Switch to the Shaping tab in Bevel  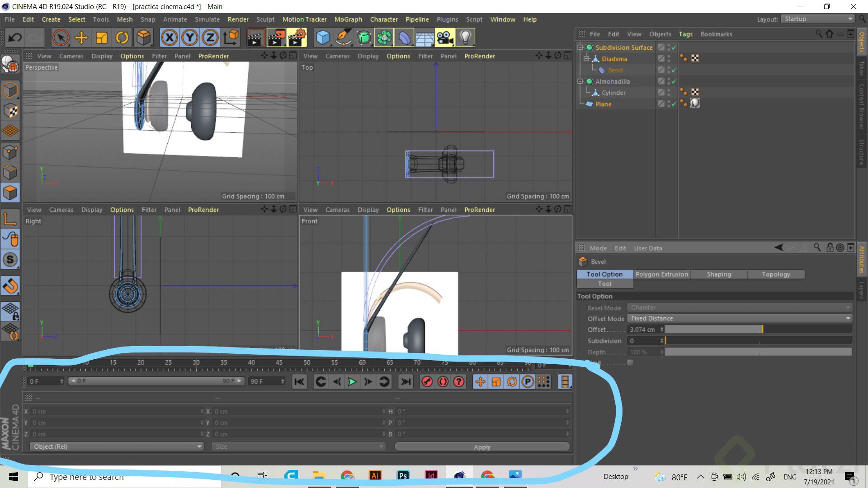click(x=719, y=274)
